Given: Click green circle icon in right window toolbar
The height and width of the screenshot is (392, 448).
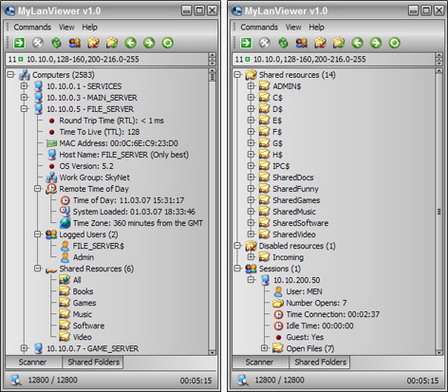Looking at the screenshot, I should tap(395, 43).
